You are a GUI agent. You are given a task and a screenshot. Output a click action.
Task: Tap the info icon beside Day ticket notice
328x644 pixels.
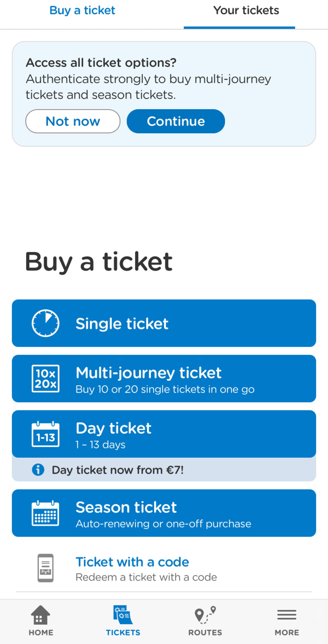38,470
